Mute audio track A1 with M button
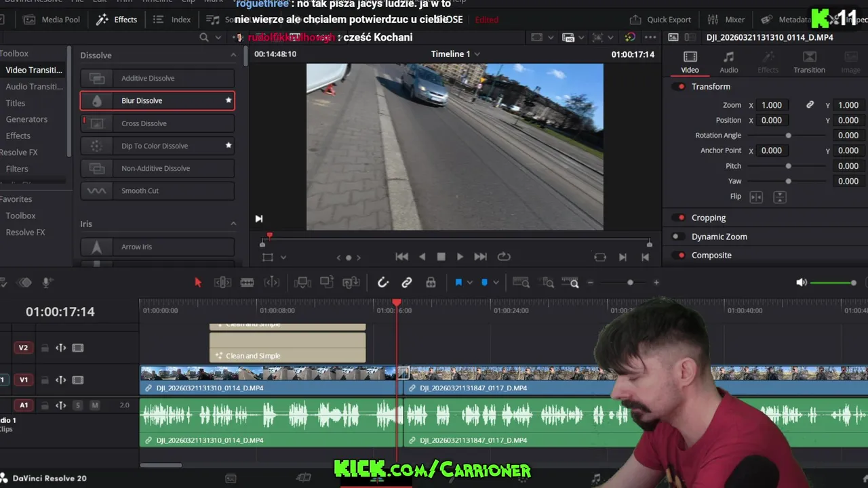 coord(95,405)
